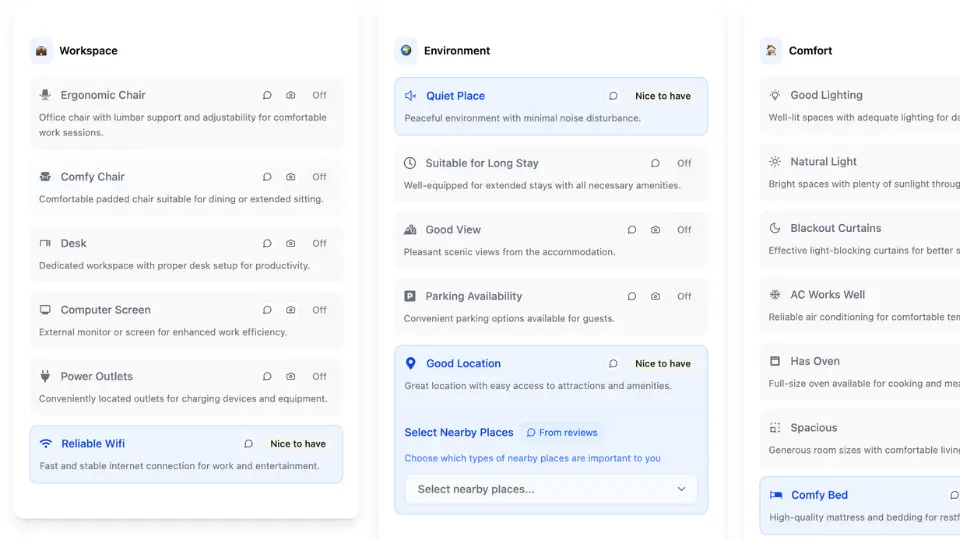This screenshot has height=540, width=960.
Task: Toggle Power Outlets from Off
Action: (x=320, y=376)
